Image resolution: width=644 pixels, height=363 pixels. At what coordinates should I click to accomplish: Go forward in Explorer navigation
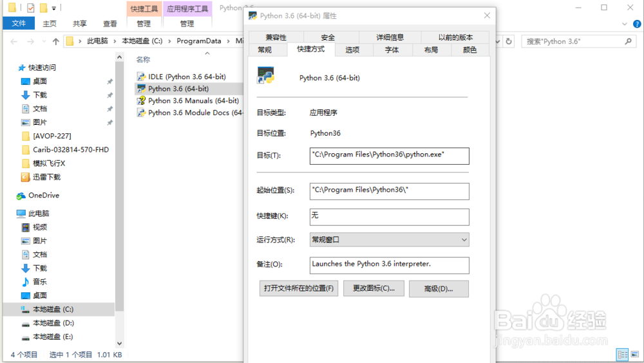tap(30, 41)
